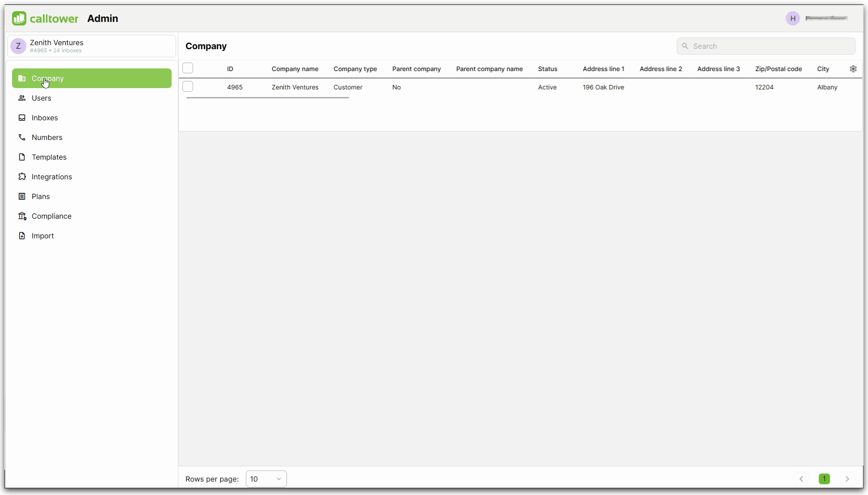Viewport: 868px width, 495px height.
Task: Open Plans section from sidebar
Action: coord(41,195)
